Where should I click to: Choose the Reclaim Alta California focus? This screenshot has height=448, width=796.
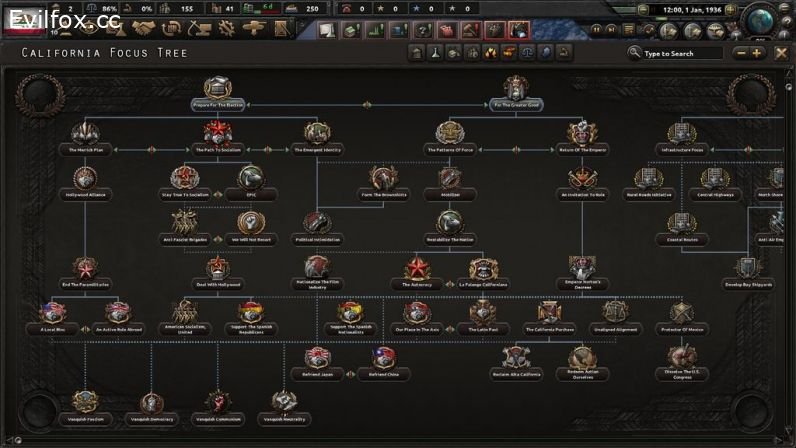click(x=516, y=359)
